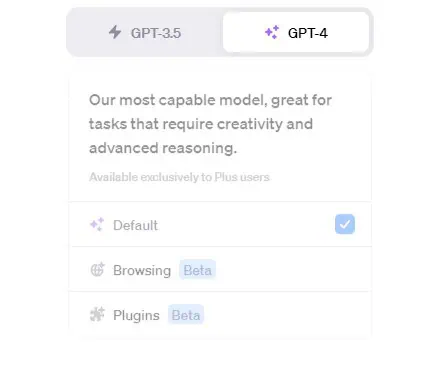The height and width of the screenshot is (366, 429).
Task: Click the 'Browsing' label text
Action: (x=142, y=270)
